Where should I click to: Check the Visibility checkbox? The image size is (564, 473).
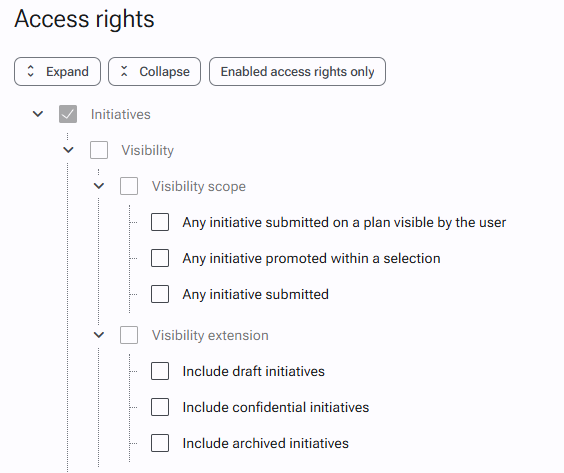99,150
